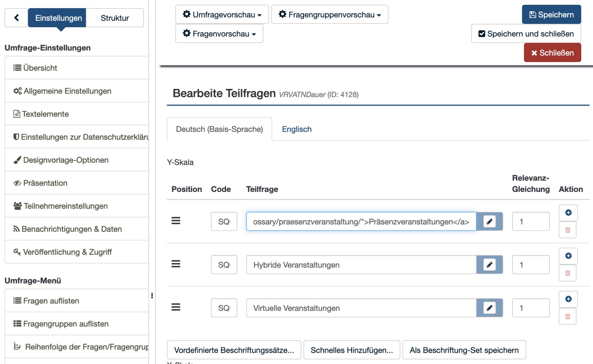Open Umfragevorschau dropdown
The width and height of the screenshot is (593, 364).
click(222, 14)
